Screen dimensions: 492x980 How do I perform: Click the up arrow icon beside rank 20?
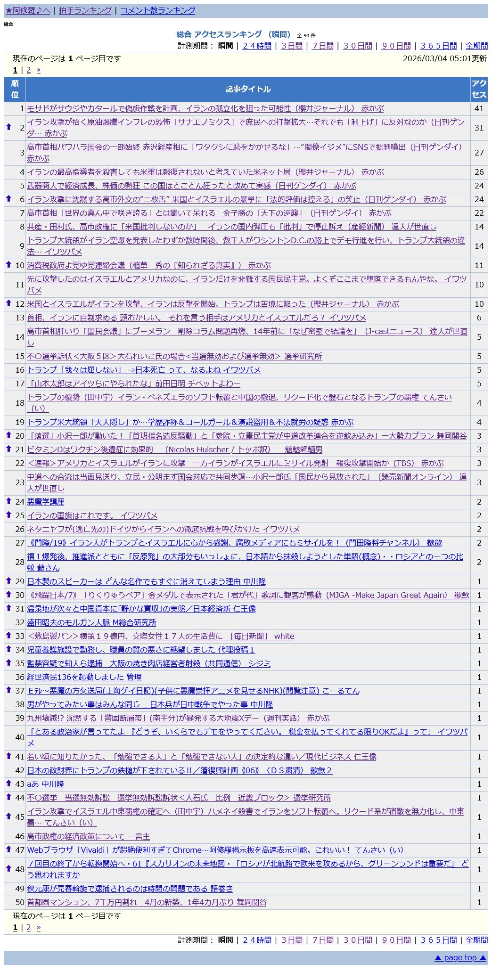click(x=8, y=435)
